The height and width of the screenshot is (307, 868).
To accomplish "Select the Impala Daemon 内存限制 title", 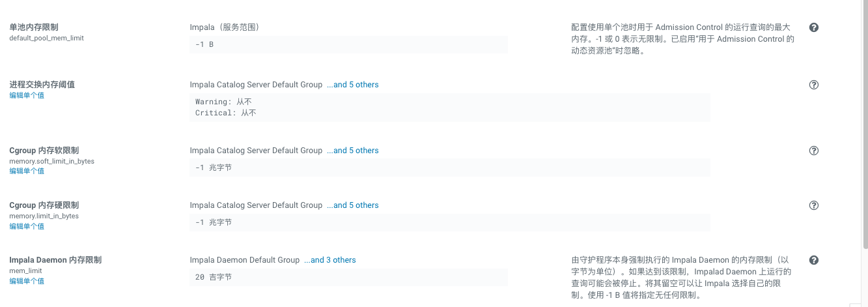I will [x=55, y=260].
